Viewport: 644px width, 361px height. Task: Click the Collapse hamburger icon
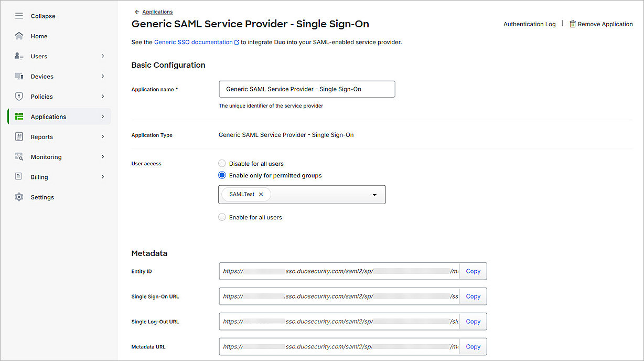(19, 16)
